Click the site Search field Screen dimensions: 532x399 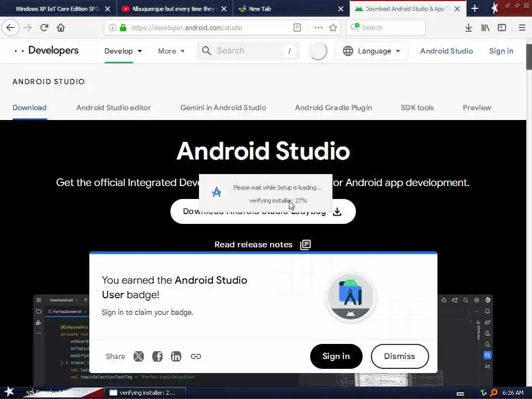248,51
